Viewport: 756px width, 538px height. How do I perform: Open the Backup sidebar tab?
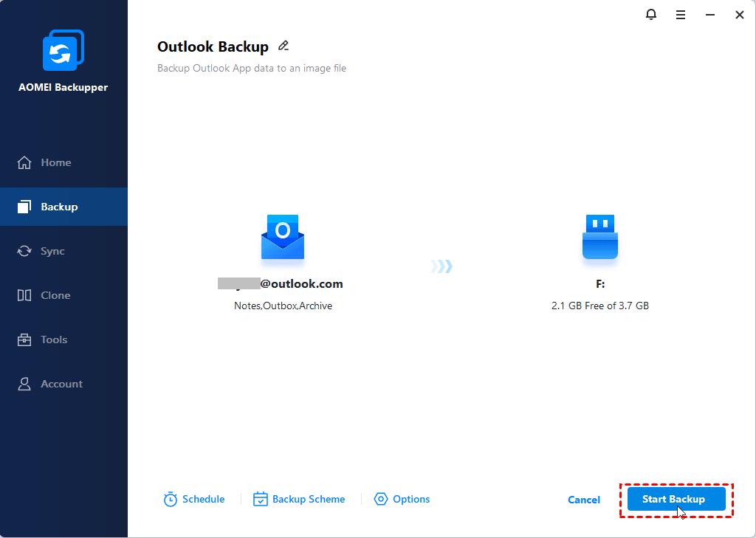coord(59,207)
